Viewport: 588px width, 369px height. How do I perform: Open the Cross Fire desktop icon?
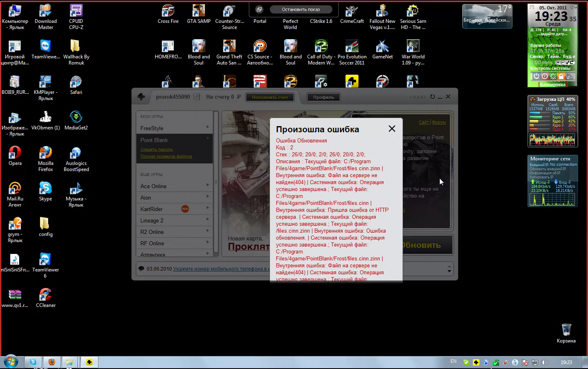pos(168,14)
